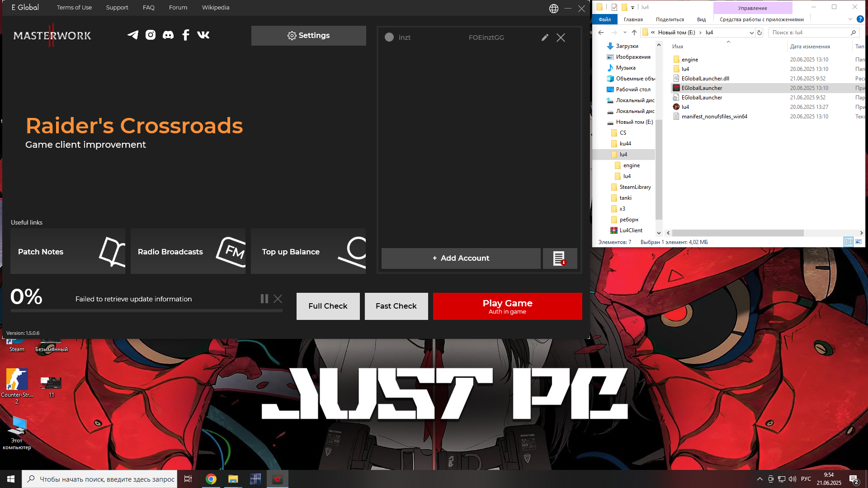Open Terms of Use menu item
This screenshot has height=488, width=868.
(x=74, y=8)
